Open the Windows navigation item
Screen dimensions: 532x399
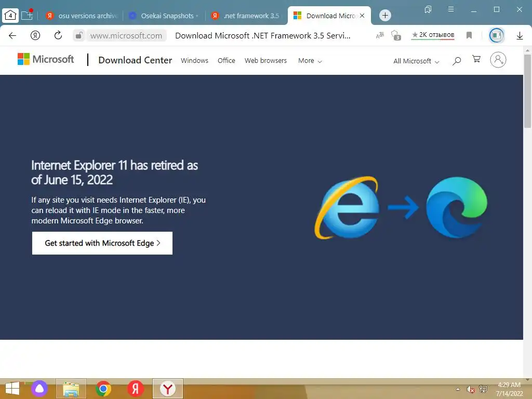click(194, 60)
